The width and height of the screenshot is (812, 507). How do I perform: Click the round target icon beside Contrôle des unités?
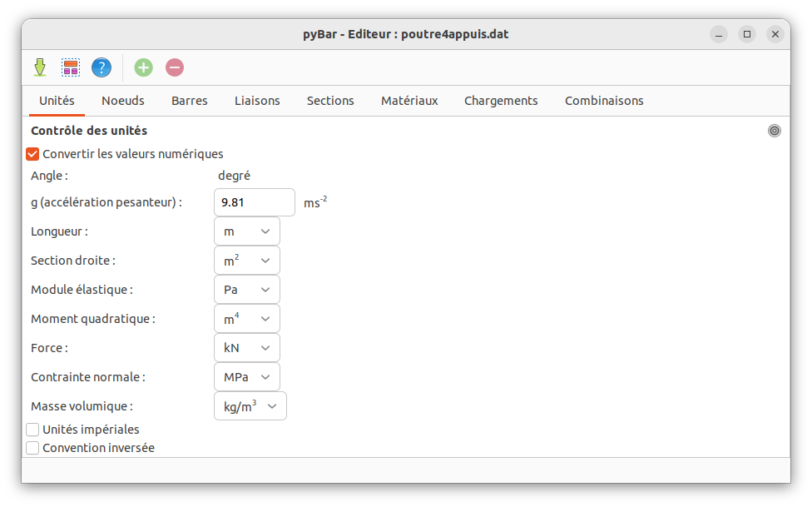pyautogui.click(x=775, y=131)
